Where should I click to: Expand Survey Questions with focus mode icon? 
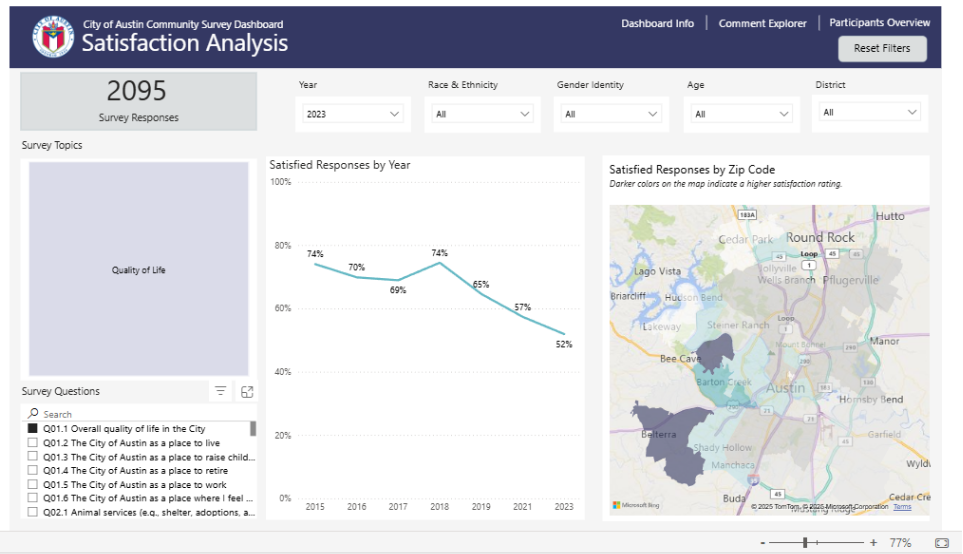[247, 392]
